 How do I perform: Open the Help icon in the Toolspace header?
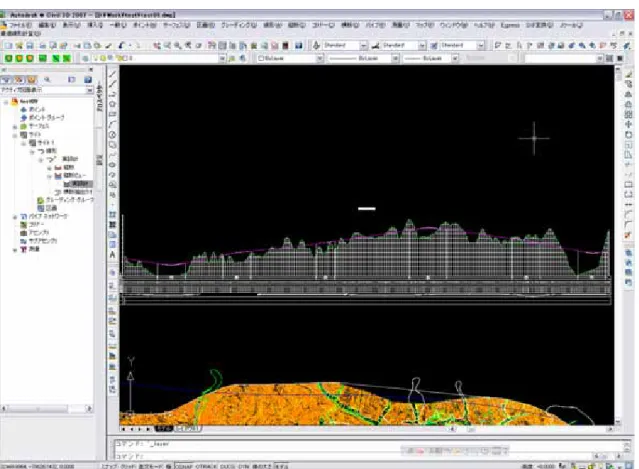(x=87, y=80)
